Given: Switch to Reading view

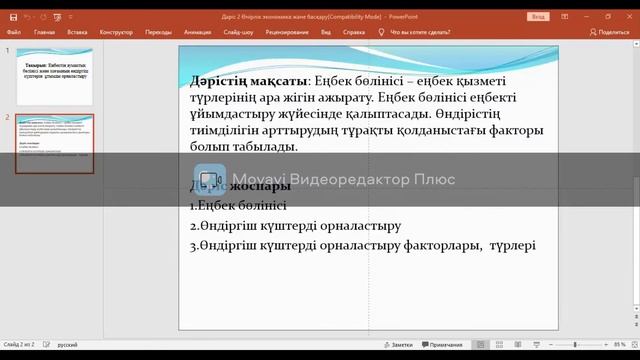Looking at the screenshot, I should [x=518, y=345].
